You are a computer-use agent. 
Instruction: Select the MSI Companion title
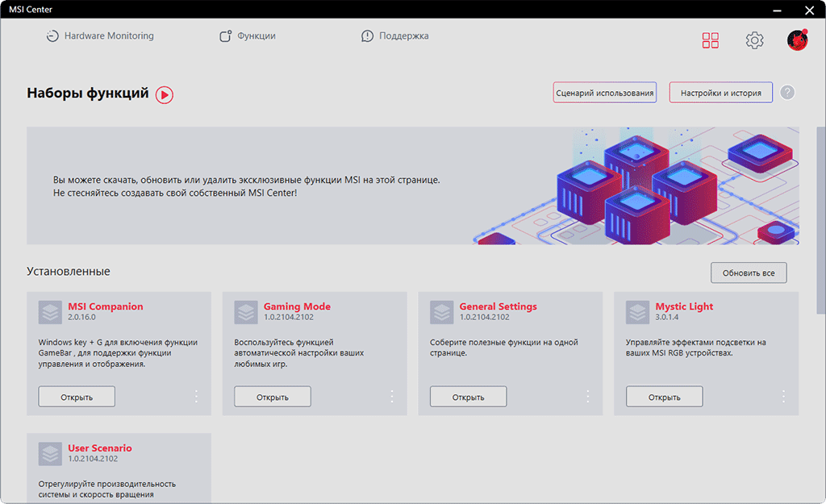coord(106,306)
